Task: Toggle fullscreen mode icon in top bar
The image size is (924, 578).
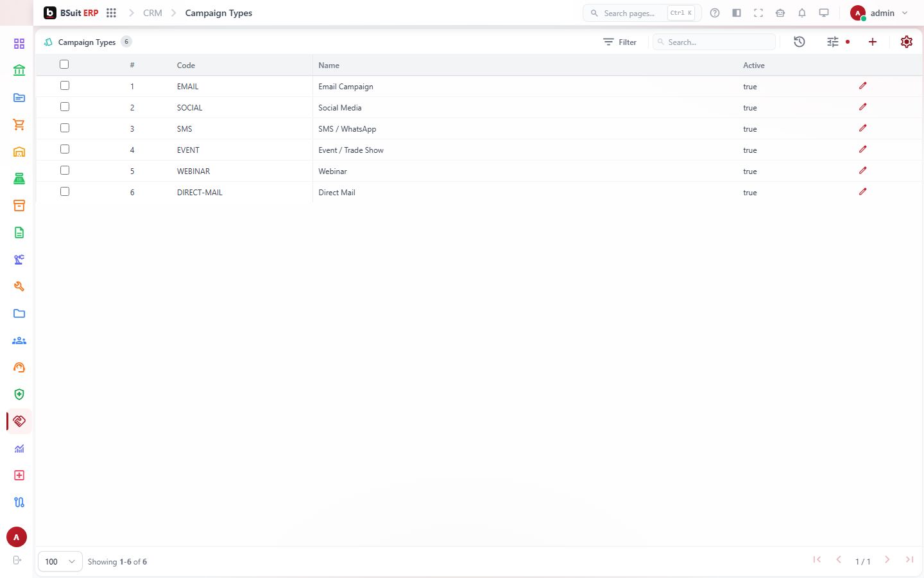Action: 758,13
